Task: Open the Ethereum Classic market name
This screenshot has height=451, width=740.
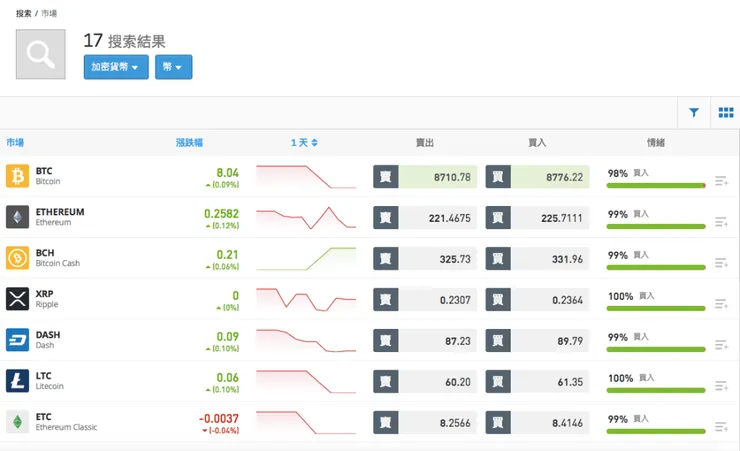Action: pyautogui.click(x=67, y=427)
